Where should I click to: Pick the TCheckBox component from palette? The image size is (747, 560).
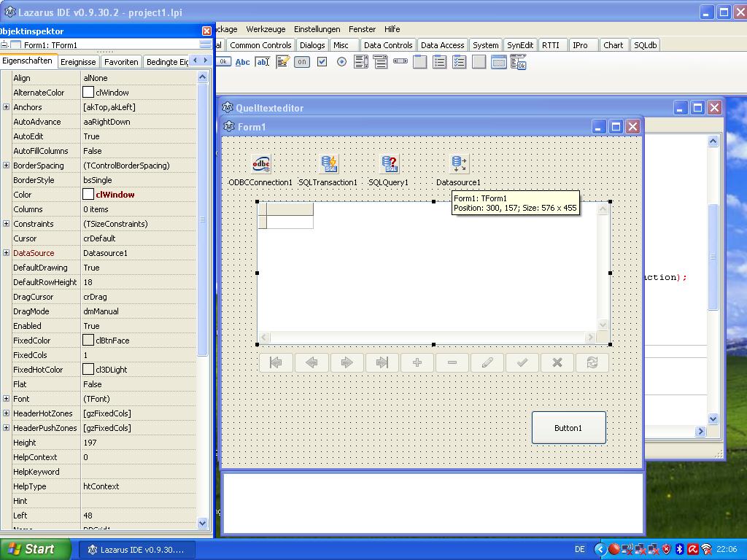tap(322, 63)
